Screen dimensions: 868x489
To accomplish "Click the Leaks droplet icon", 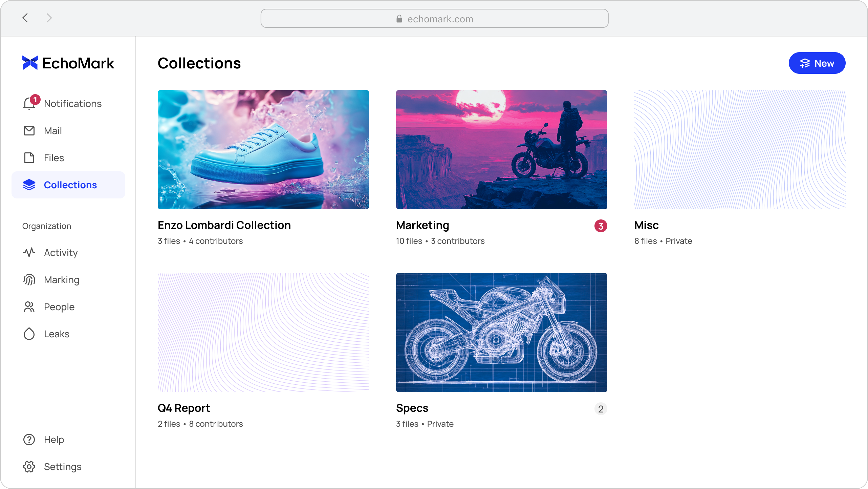I will 29,334.
